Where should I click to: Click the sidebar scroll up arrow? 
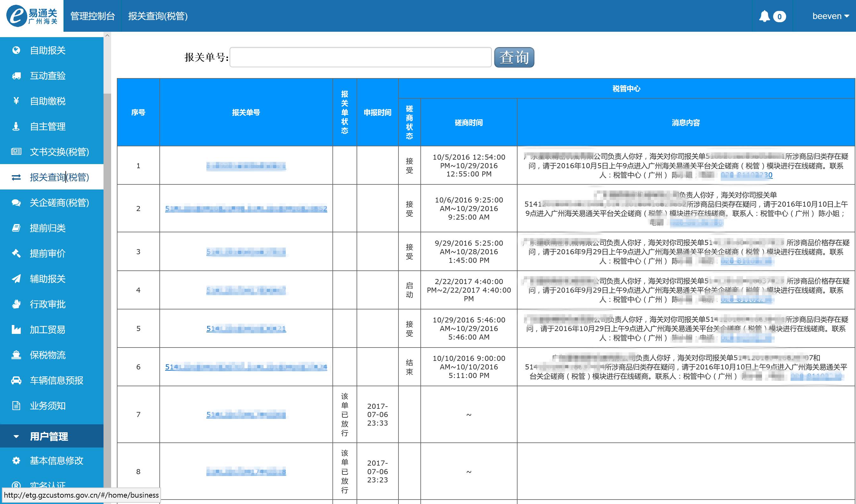(107, 35)
